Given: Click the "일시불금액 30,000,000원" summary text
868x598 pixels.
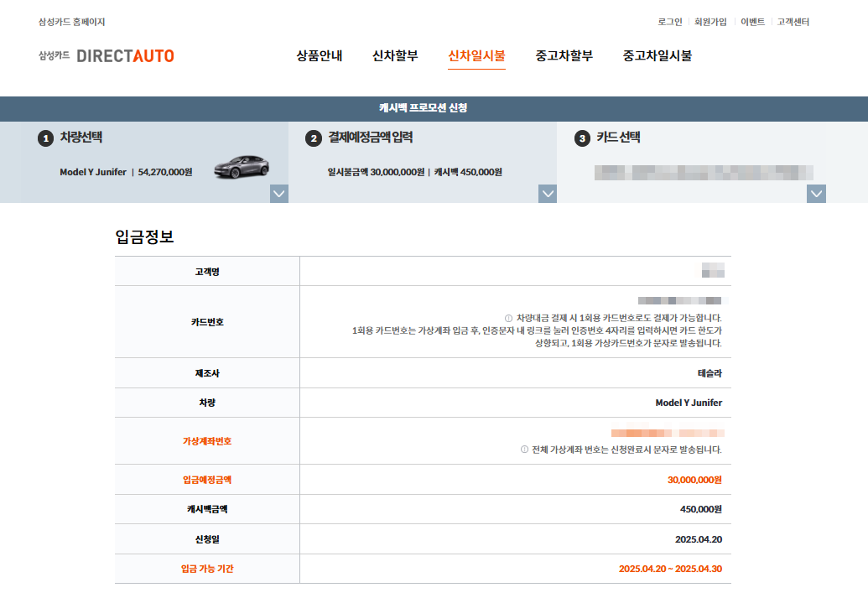Looking at the screenshot, I should click(x=376, y=172).
